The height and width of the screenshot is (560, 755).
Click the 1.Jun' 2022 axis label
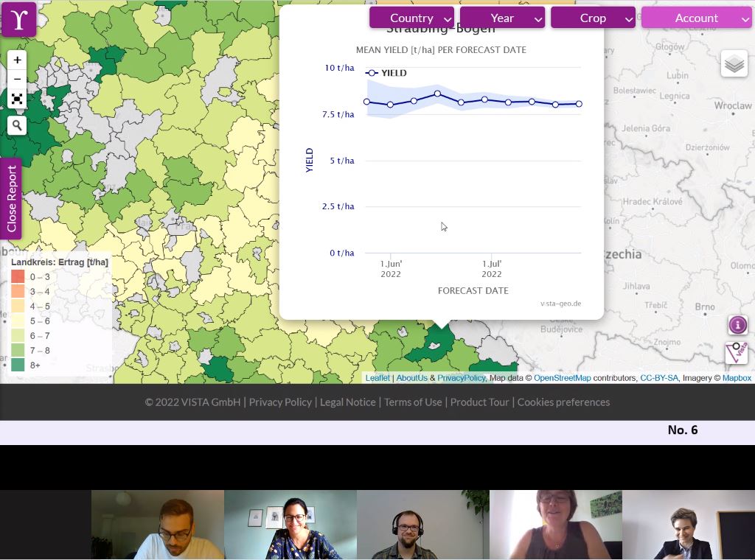coord(391,269)
